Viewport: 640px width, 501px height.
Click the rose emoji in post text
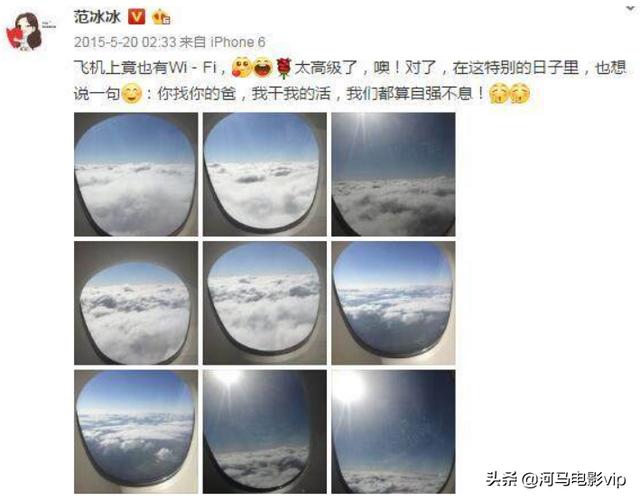pos(284,68)
